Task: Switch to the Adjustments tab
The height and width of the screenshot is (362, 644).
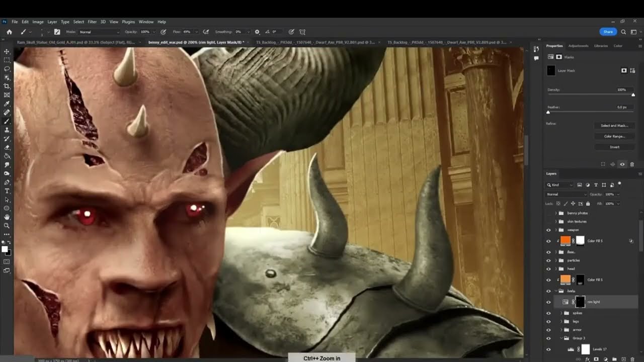Action: [578, 46]
